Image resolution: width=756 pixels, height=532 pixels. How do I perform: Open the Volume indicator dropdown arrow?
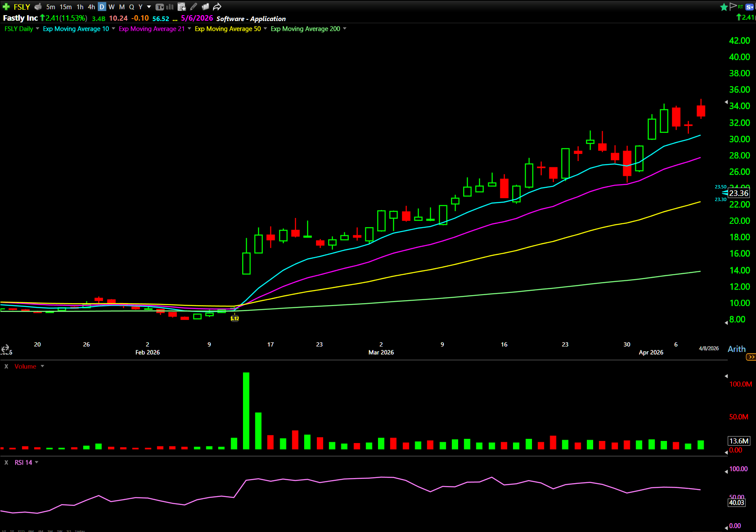point(42,366)
